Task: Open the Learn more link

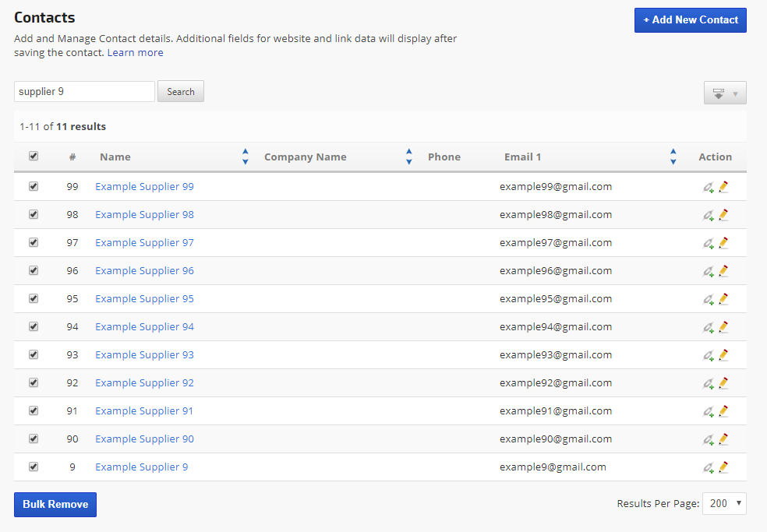Action: tap(135, 52)
